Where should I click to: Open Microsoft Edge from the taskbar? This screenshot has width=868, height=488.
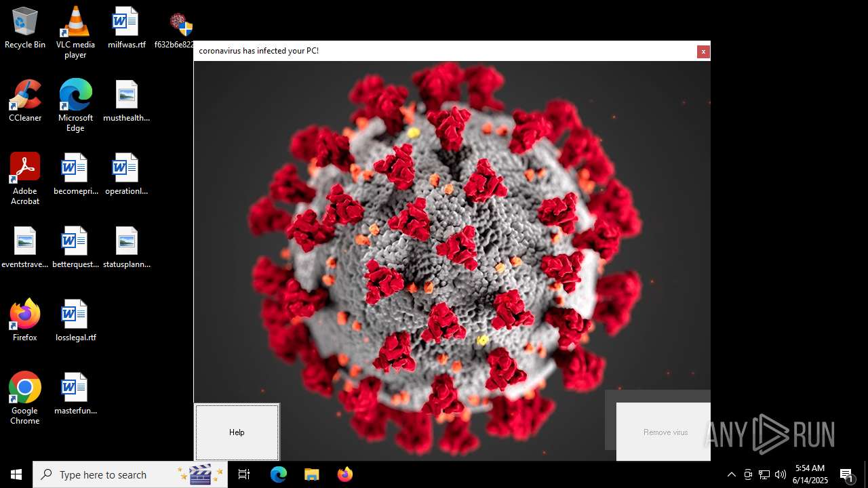[279, 474]
